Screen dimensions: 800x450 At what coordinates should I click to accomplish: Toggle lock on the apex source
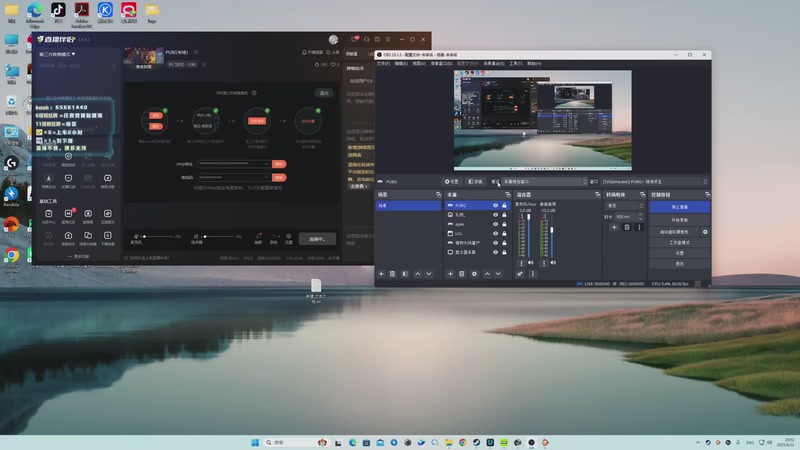coord(504,224)
